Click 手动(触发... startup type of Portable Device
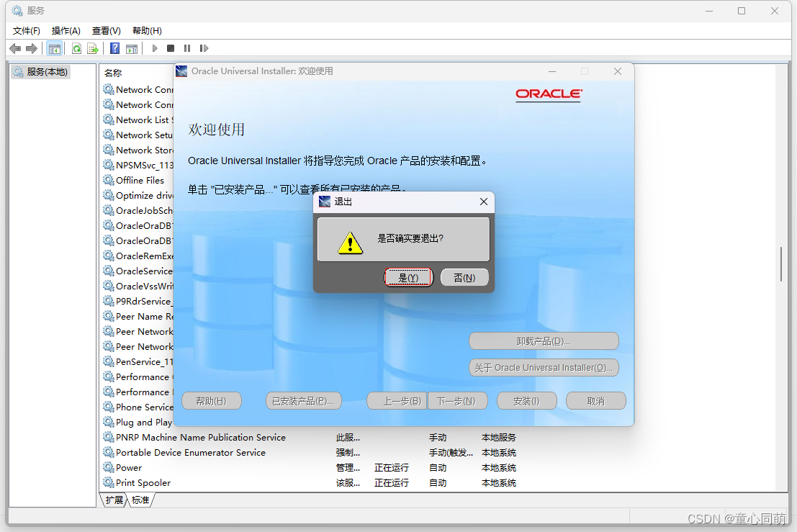This screenshot has width=797, height=532. [451, 452]
